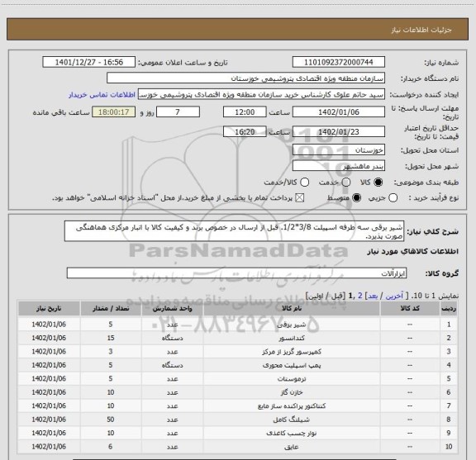Viewport: 476px width, 460px height.
Task: Click unit دستگاه in the پمپ اسپیلت row
Action: pos(172,365)
